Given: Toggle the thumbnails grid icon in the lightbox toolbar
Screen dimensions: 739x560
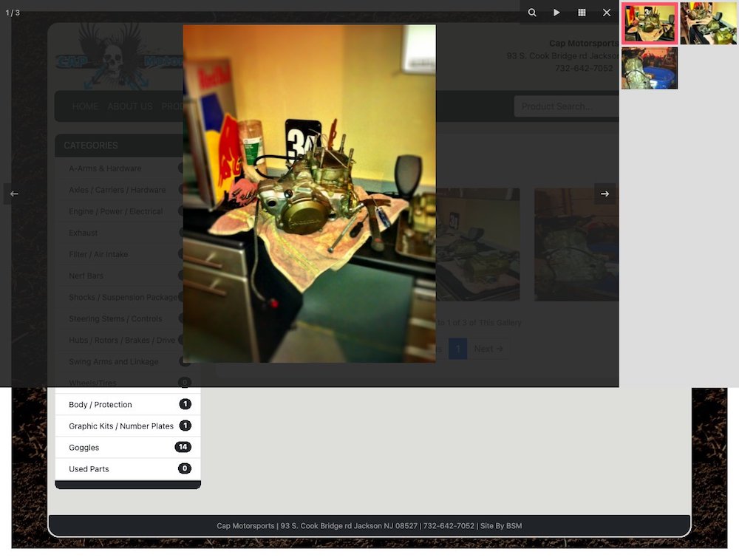Looking at the screenshot, I should coord(582,13).
